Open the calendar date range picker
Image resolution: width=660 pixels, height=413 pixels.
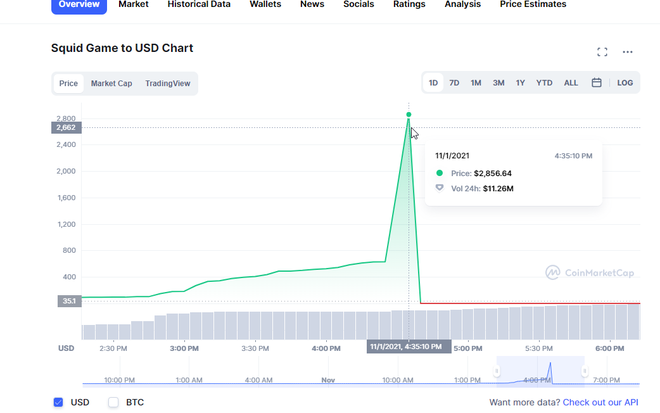[596, 83]
